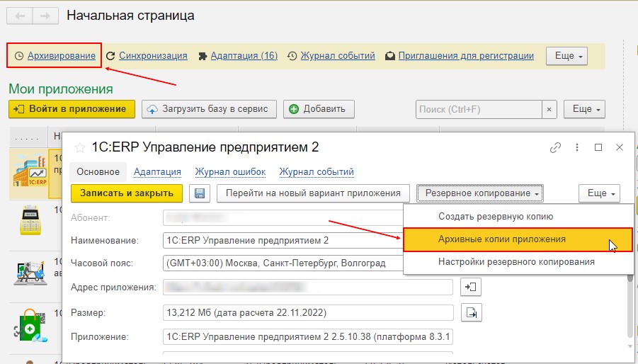
Task: Expand the Еще dropdown in dialog
Action: coord(599,193)
